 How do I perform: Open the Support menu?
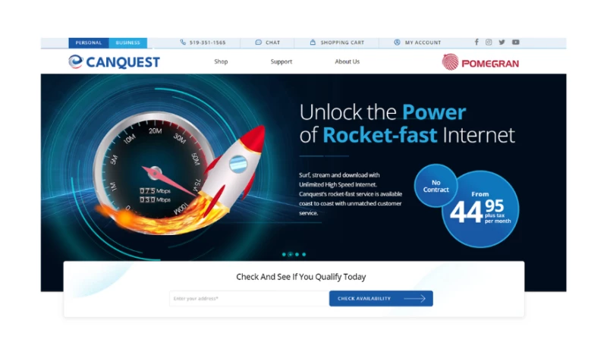point(281,61)
